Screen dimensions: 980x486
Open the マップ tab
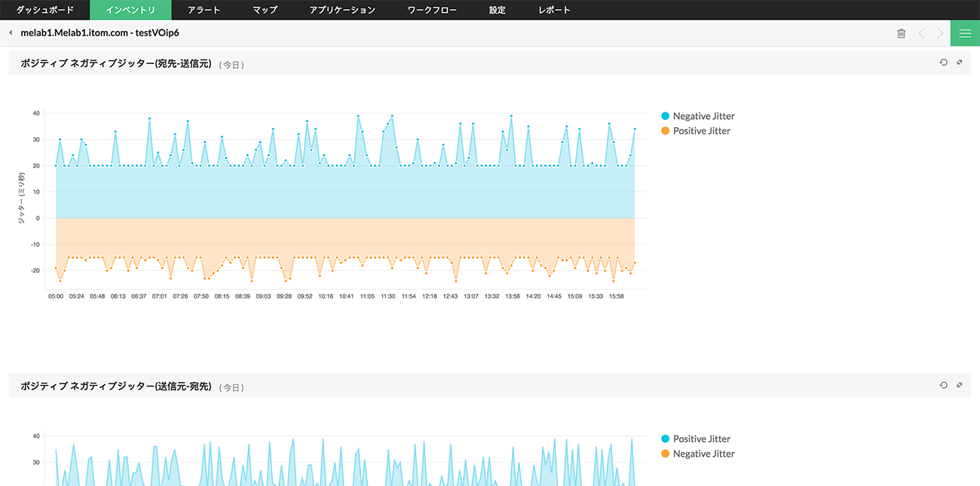pos(265,10)
